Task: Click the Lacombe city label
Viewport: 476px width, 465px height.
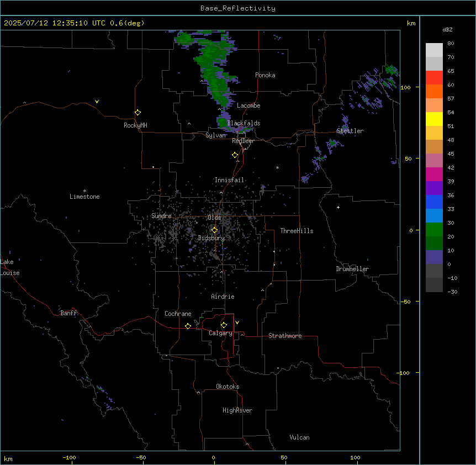Action: pos(248,105)
